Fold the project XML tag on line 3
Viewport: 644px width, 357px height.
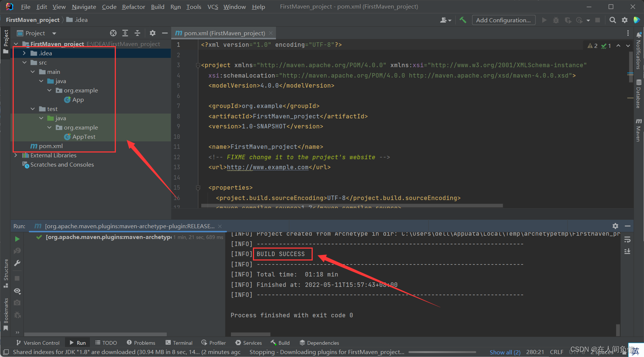tap(198, 65)
